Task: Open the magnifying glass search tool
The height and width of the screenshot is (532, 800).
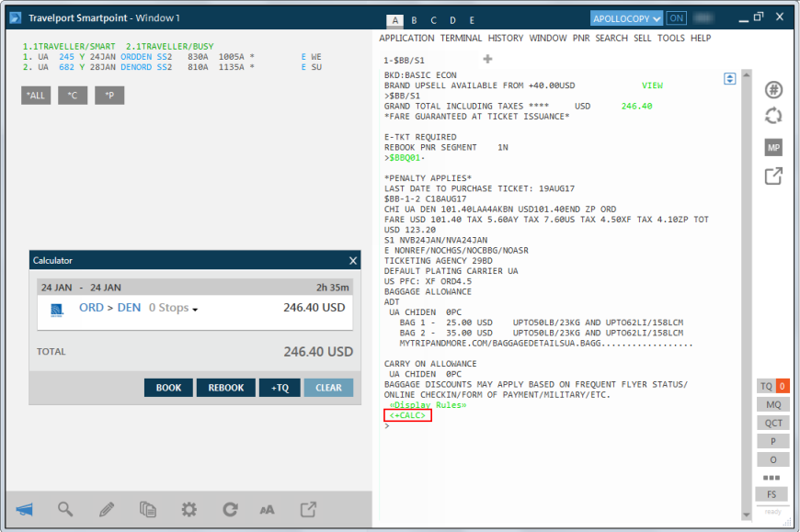Action: 65,509
